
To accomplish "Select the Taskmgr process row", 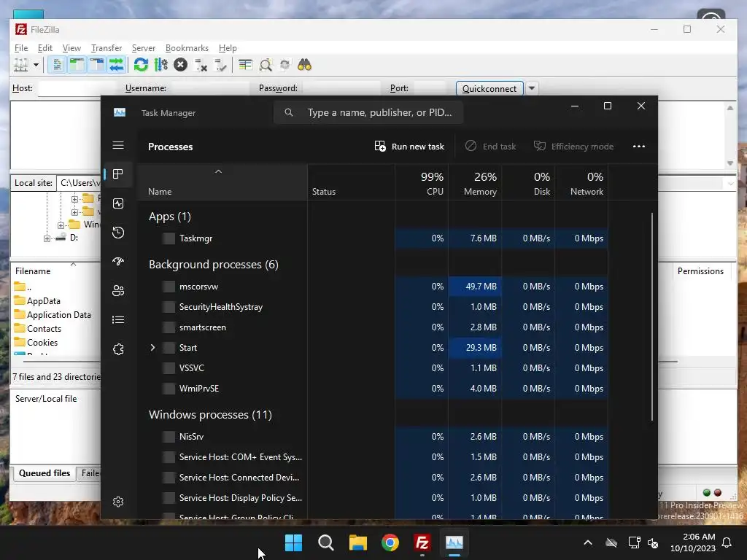I will (373, 238).
